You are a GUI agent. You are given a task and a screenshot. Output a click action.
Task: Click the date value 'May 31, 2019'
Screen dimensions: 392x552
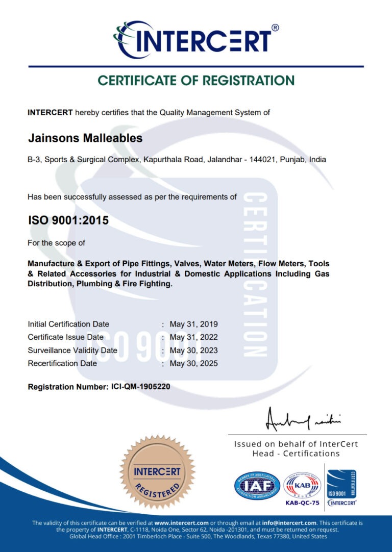pos(194,324)
